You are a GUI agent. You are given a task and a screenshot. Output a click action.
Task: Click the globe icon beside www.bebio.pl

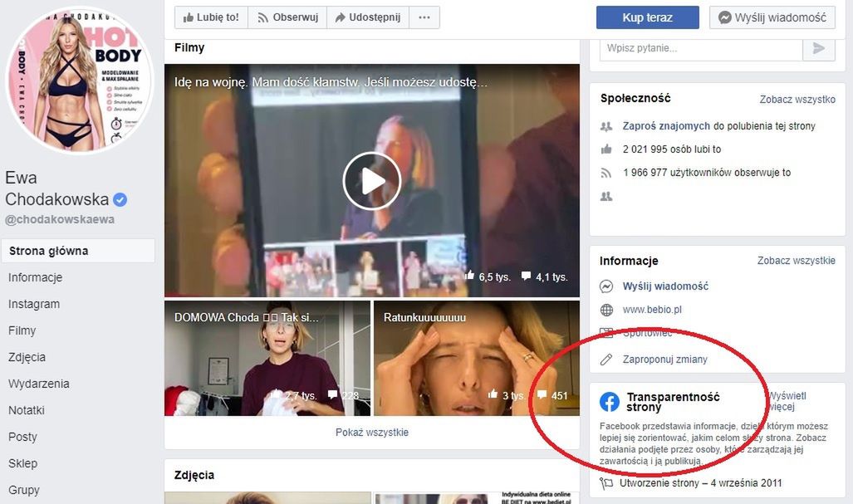[606, 310]
